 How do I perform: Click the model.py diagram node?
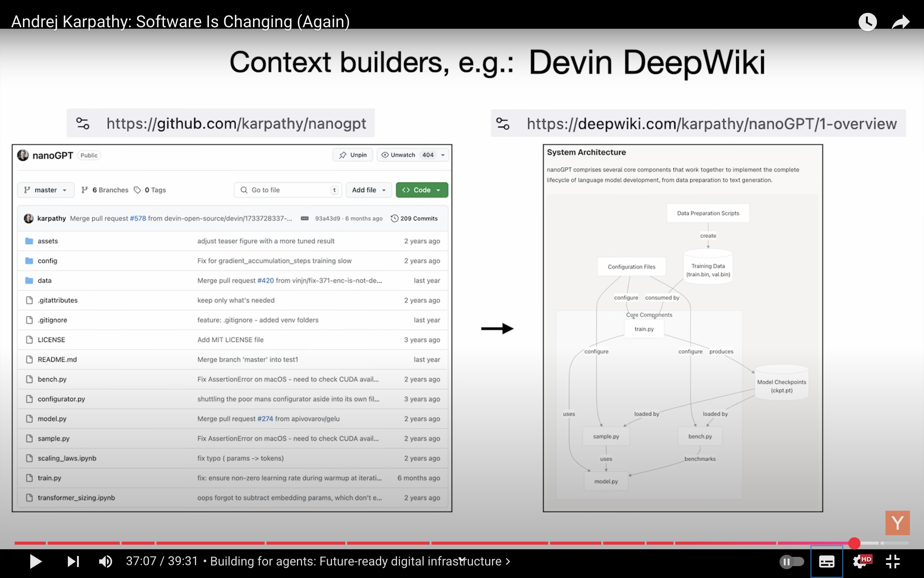click(606, 481)
